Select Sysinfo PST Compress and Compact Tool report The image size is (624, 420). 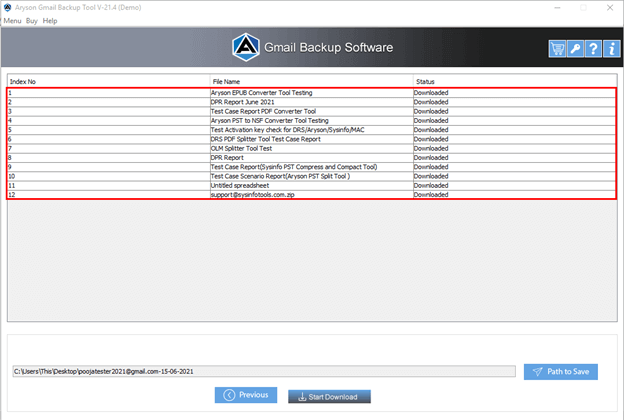[312, 167]
